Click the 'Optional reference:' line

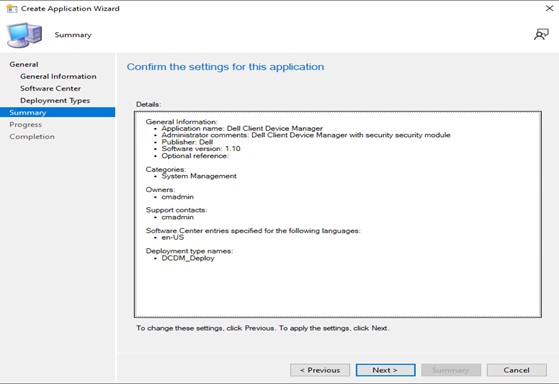[195, 156]
